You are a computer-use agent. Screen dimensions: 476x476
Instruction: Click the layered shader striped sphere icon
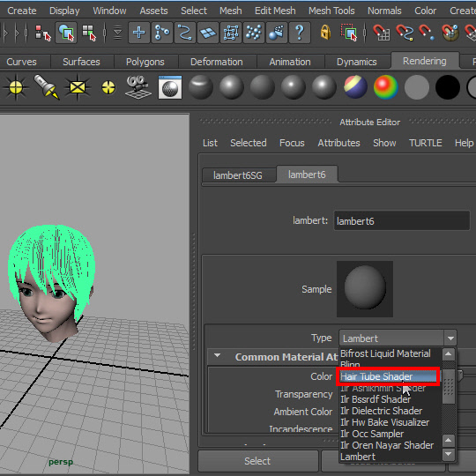355,87
